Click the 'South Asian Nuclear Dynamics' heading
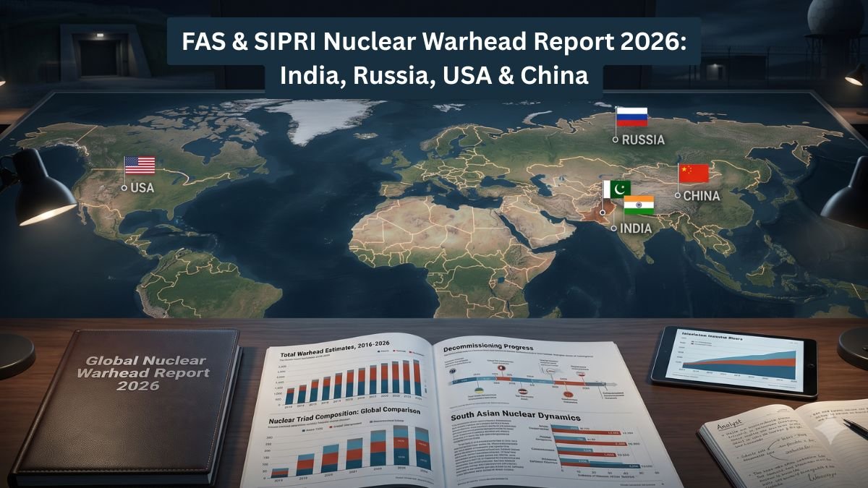868x488 pixels. coord(515,417)
